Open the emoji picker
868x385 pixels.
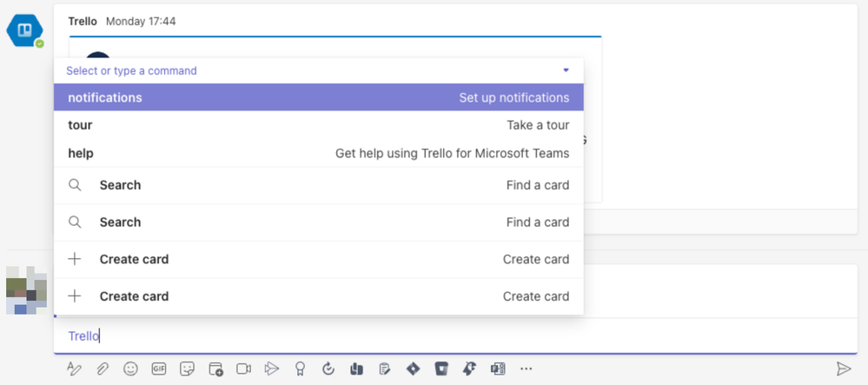pyautogui.click(x=130, y=368)
